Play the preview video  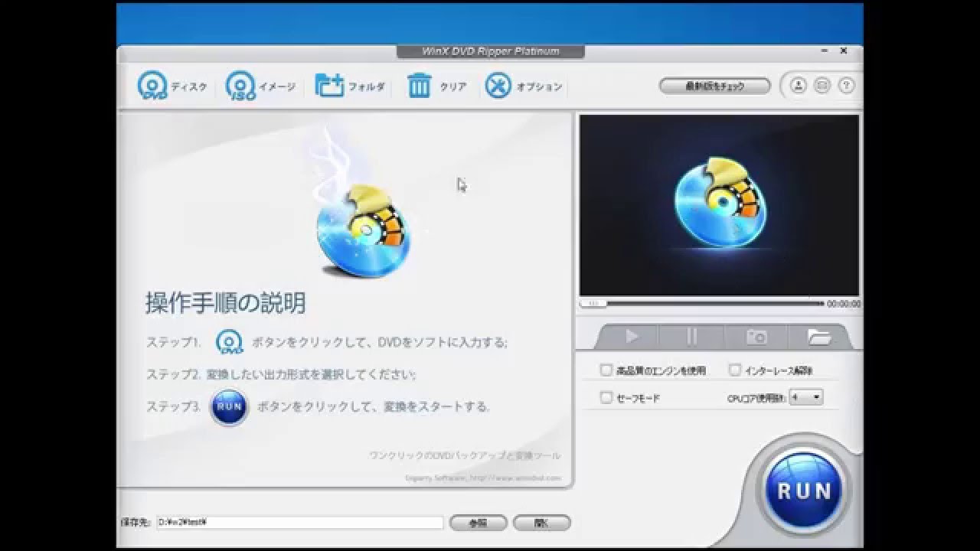pyautogui.click(x=632, y=337)
